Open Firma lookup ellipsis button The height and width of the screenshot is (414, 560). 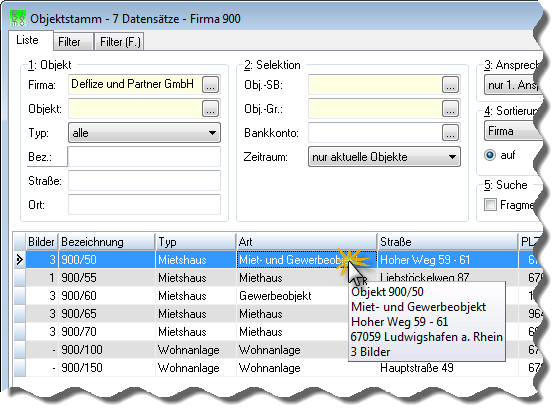coord(210,85)
